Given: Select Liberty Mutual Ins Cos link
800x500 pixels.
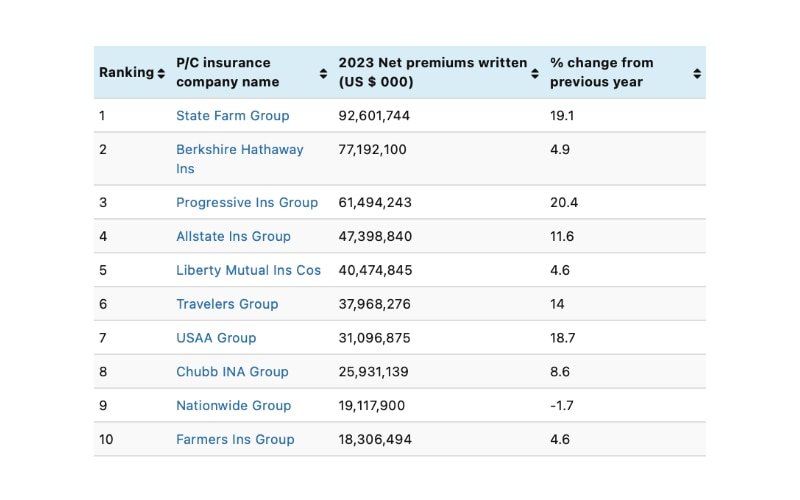Looking at the screenshot, I should [248, 270].
